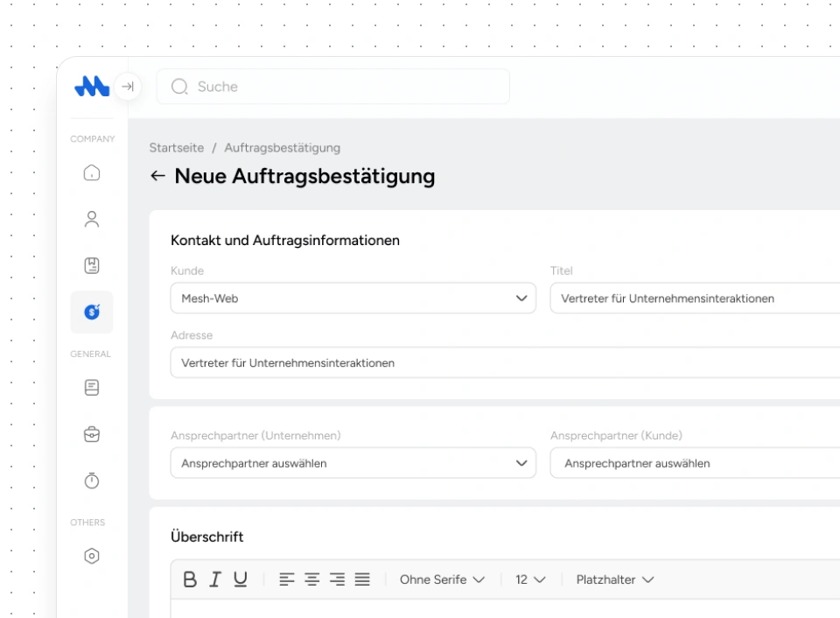Viewport: 840px width, 618px height.
Task: Justify the text alignment
Action: click(x=362, y=579)
